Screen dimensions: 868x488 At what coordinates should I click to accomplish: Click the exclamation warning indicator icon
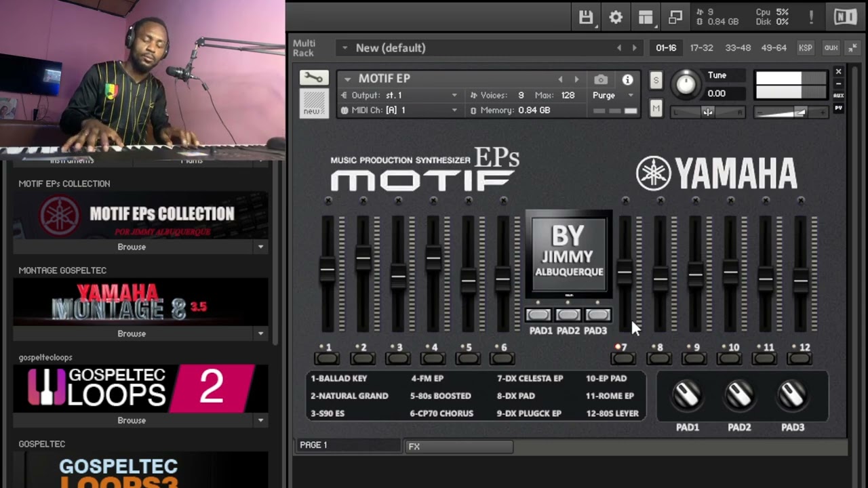coord(811,18)
